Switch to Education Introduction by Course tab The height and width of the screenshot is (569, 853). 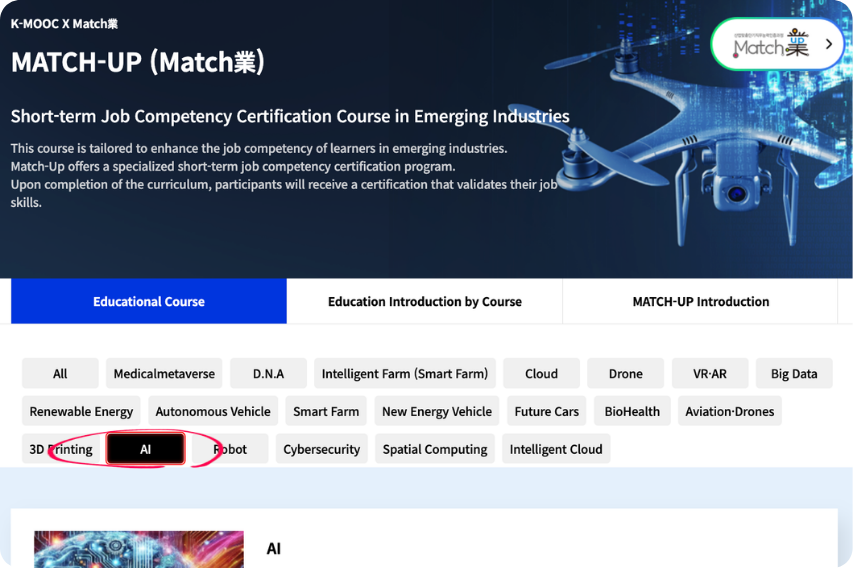[x=424, y=301]
